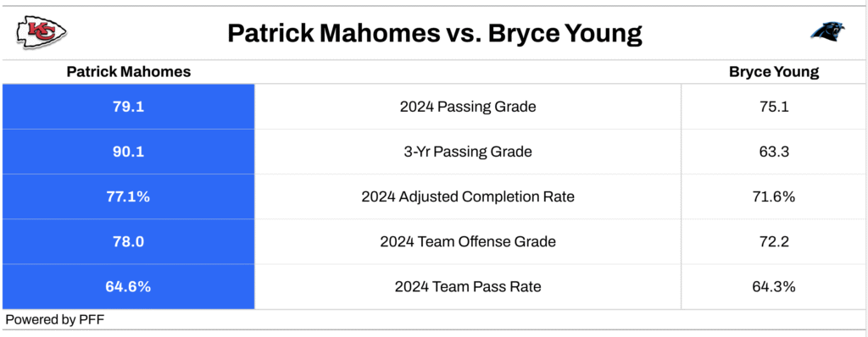868x337 pixels.
Task: Click the Bryce Young column header
Action: tap(774, 72)
